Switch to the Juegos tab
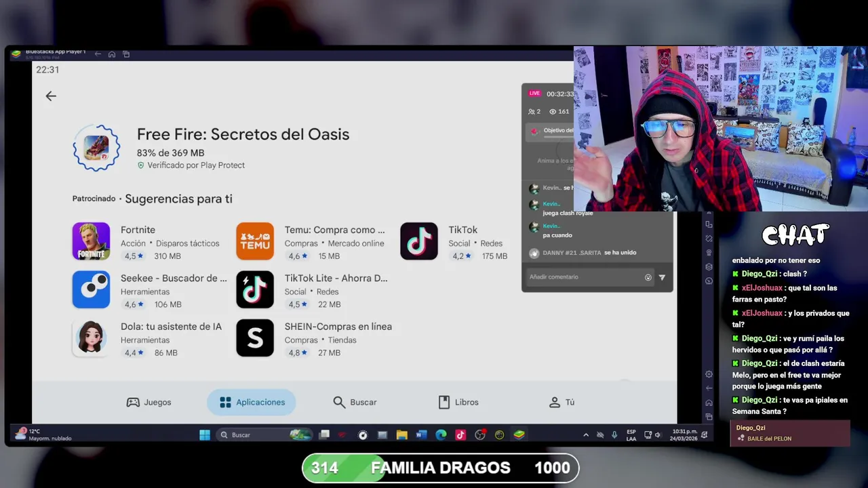Viewport: 868px width, 488px height. pyautogui.click(x=149, y=402)
